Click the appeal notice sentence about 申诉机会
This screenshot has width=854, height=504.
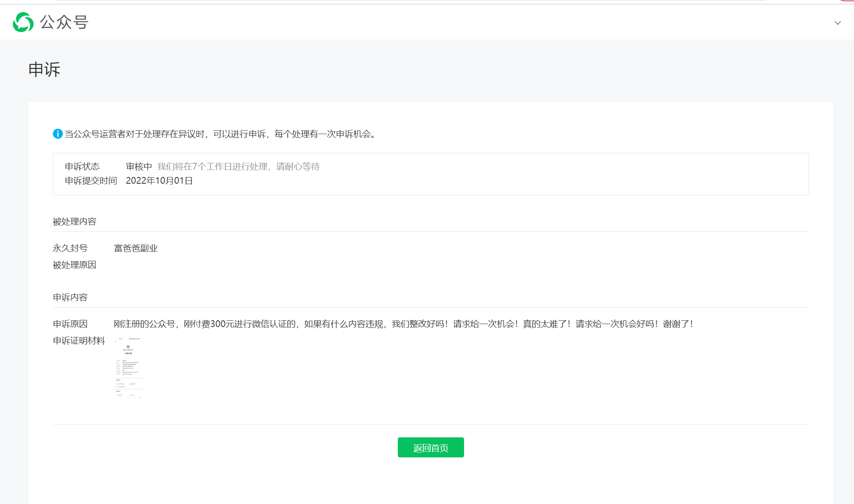pyautogui.click(x=221, y=134)
